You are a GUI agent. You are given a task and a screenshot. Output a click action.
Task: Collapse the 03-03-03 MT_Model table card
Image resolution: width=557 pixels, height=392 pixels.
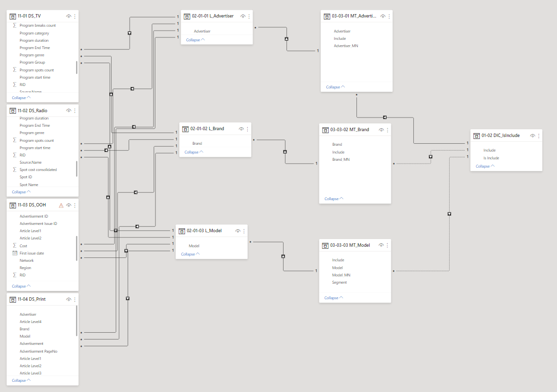coord(334,298)
